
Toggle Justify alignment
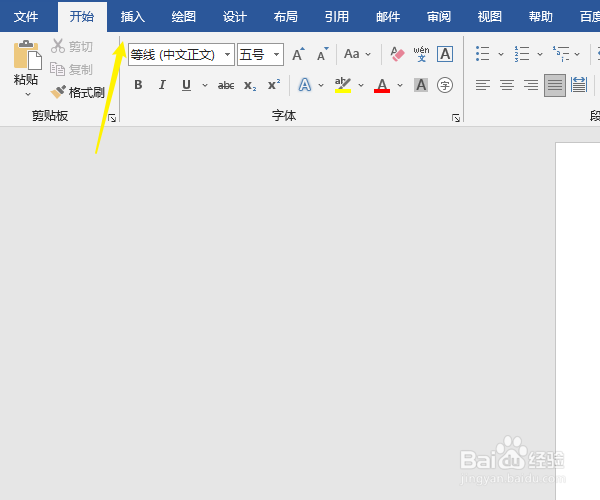[555, 85]
